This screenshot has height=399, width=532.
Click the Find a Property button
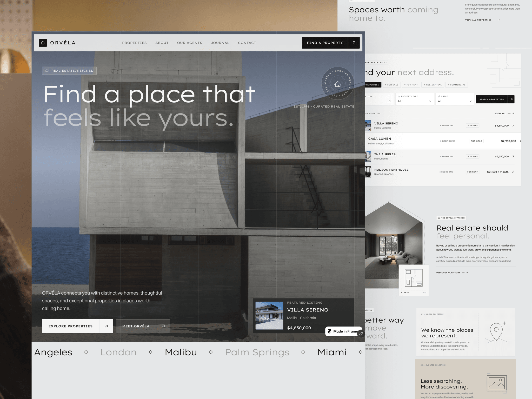[x=331, y=43]
